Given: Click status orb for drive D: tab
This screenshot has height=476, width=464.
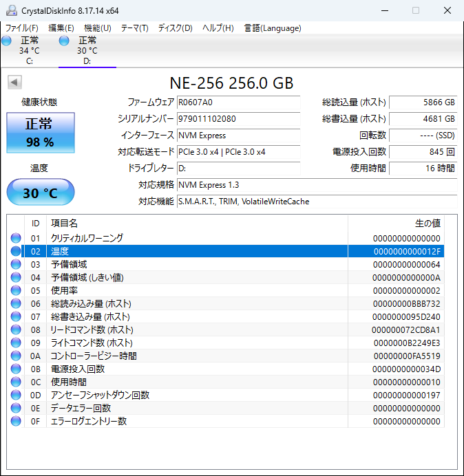Looking at the screenshot, I should (64, 41).
